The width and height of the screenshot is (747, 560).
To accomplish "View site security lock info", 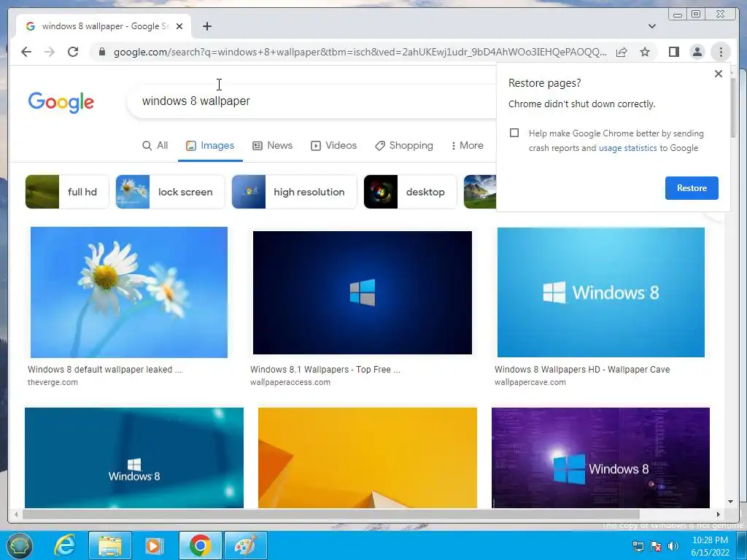I will (x=101, y=52).
